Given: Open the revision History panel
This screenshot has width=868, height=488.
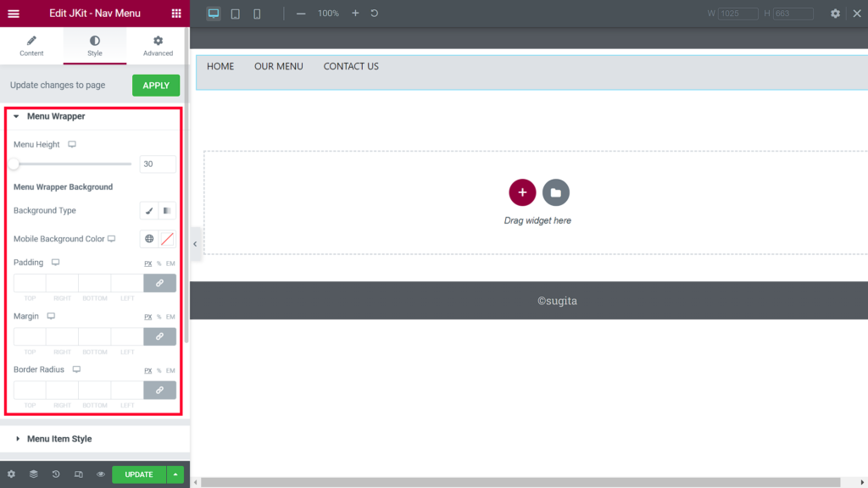Looking at the screenshot, I should (56, 474).
